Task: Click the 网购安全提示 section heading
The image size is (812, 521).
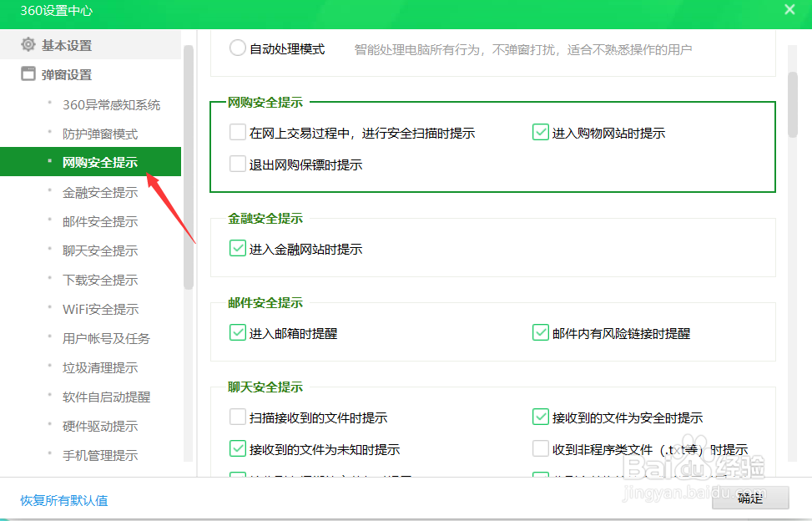Action: point(265,103)
